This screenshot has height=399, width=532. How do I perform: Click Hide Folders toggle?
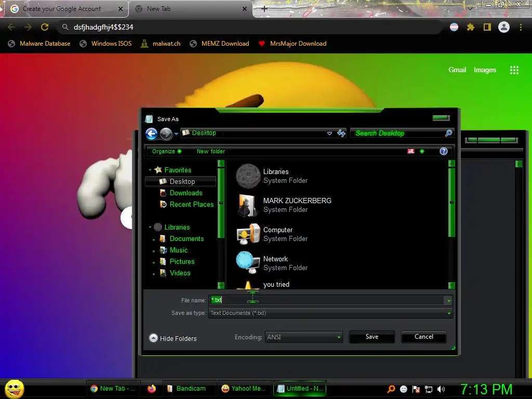point(173,338)
